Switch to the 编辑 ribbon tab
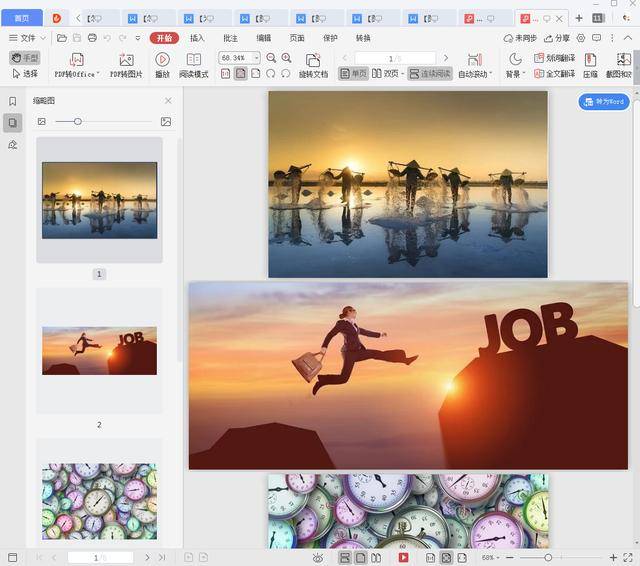This screenshot has height=566, width=640. (x=264, y=38)
